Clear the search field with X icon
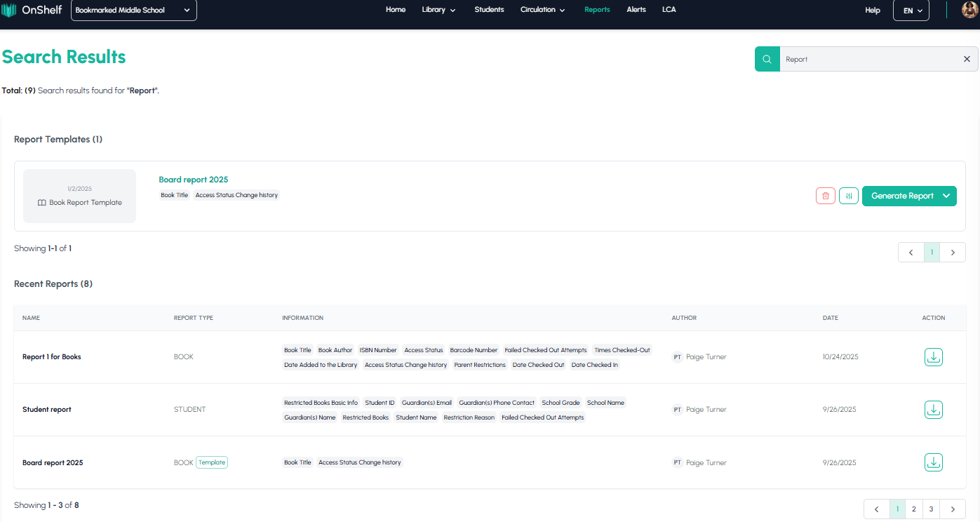980x522 pixels. coord(967,59)
